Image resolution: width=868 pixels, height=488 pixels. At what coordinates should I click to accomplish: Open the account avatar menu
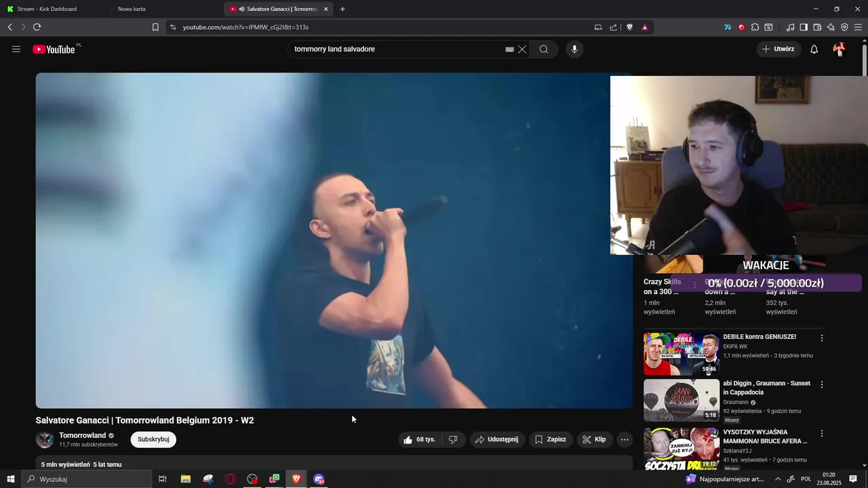coord(840,49)
